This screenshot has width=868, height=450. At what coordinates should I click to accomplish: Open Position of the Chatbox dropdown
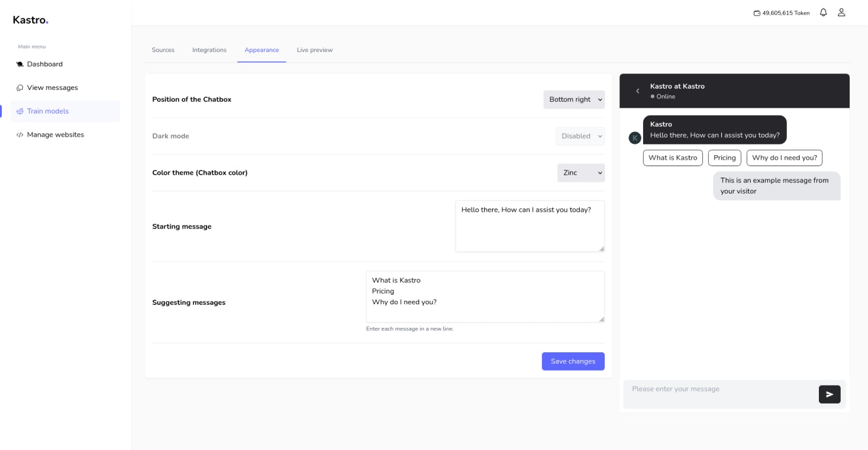click(x=574, y=99)
